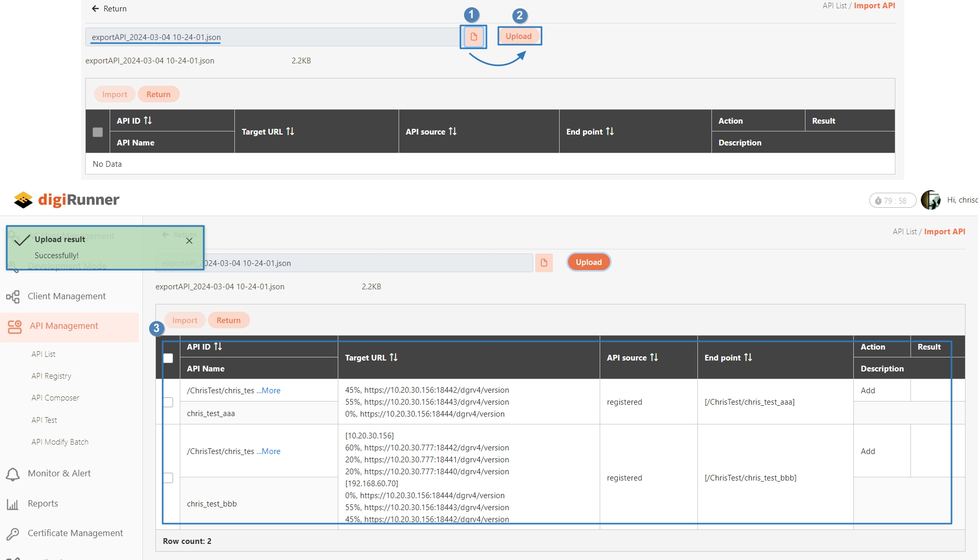Check the chris_test_bbb row checkbox

pyautogui.click(x=168, y=478)
